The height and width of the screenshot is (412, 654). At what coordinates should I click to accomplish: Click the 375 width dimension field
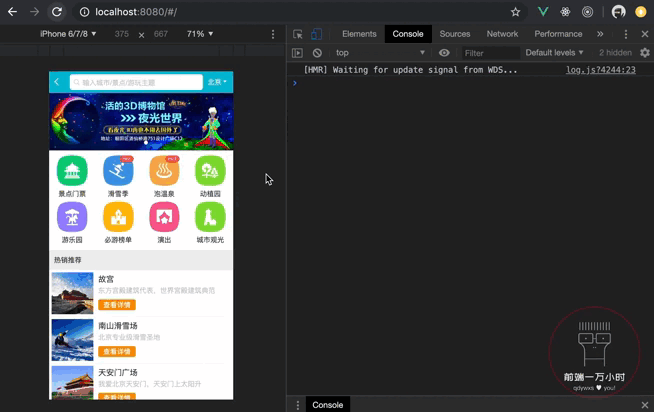pos(122,34)
